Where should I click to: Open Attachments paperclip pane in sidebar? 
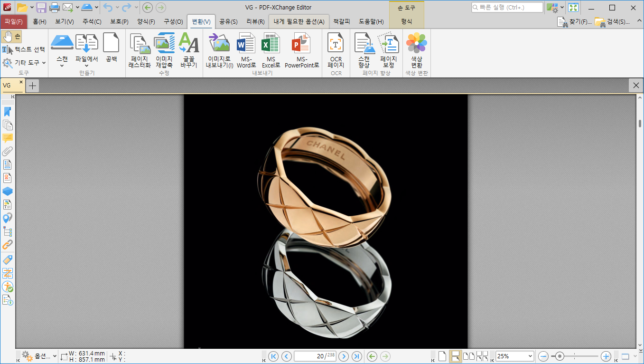(x=8, y=152)
